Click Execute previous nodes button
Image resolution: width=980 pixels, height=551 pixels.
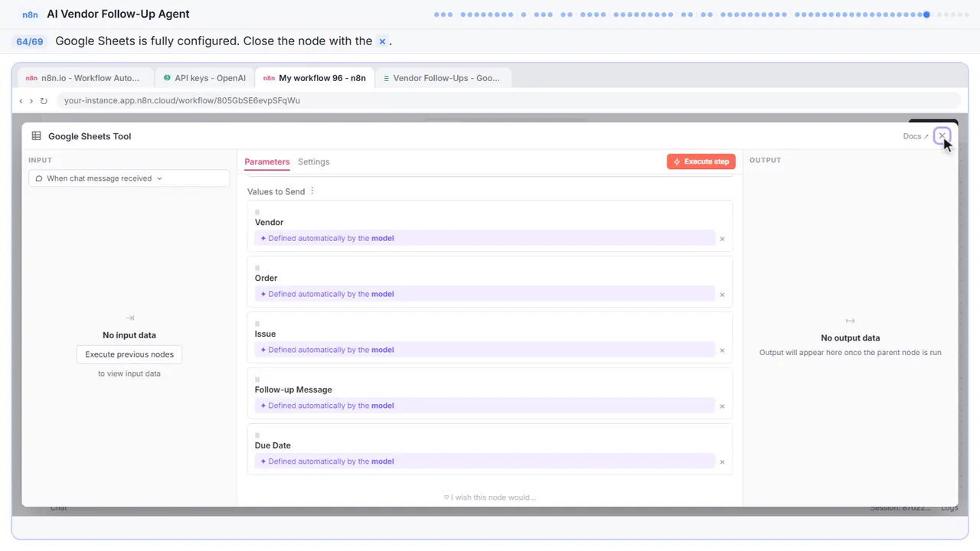129,354
